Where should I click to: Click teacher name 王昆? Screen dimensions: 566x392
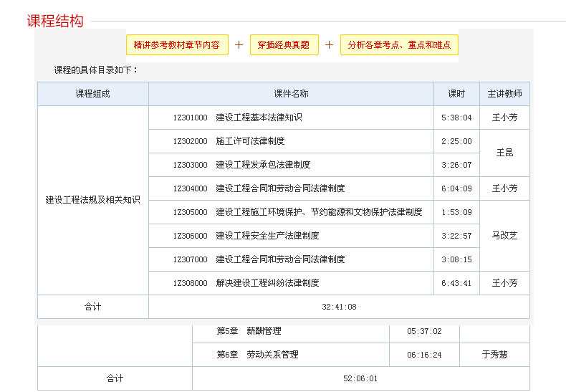(x=504, y=153)
